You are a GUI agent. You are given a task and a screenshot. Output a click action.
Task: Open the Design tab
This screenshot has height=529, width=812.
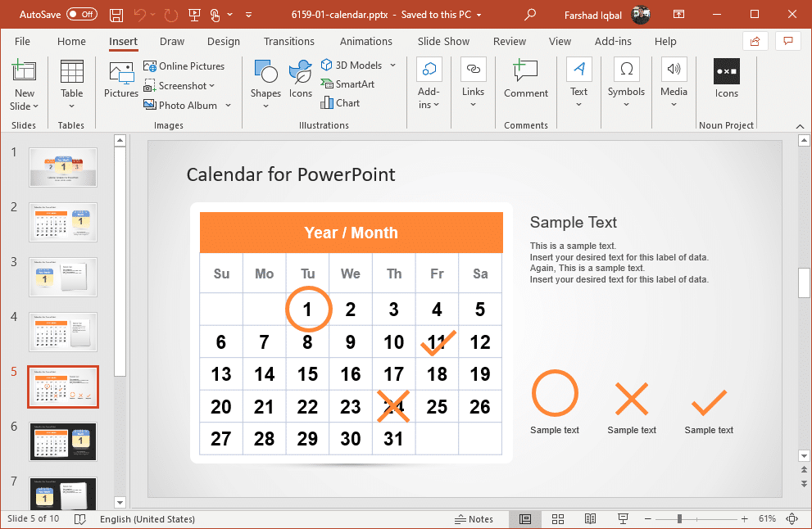(223, 41)
